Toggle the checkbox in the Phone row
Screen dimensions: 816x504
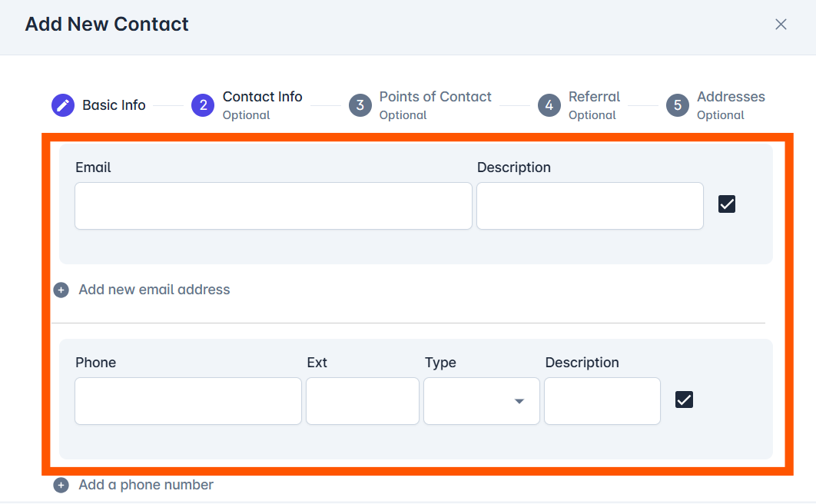(684, 400)
